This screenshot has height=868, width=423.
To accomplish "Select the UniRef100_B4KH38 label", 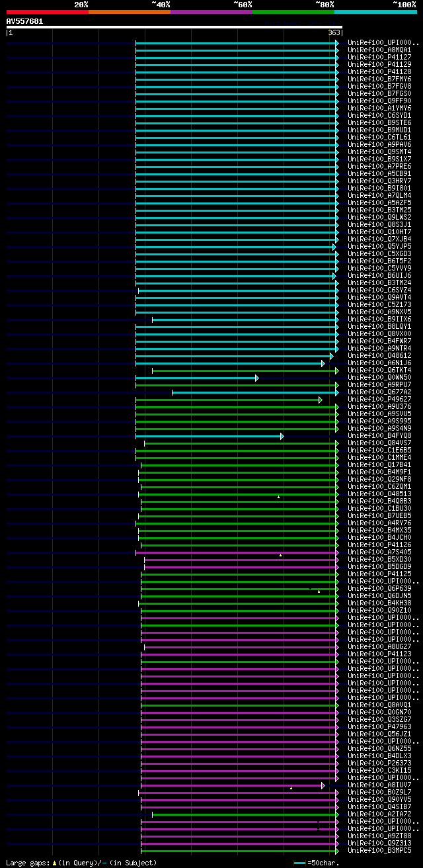I will 379,603.
